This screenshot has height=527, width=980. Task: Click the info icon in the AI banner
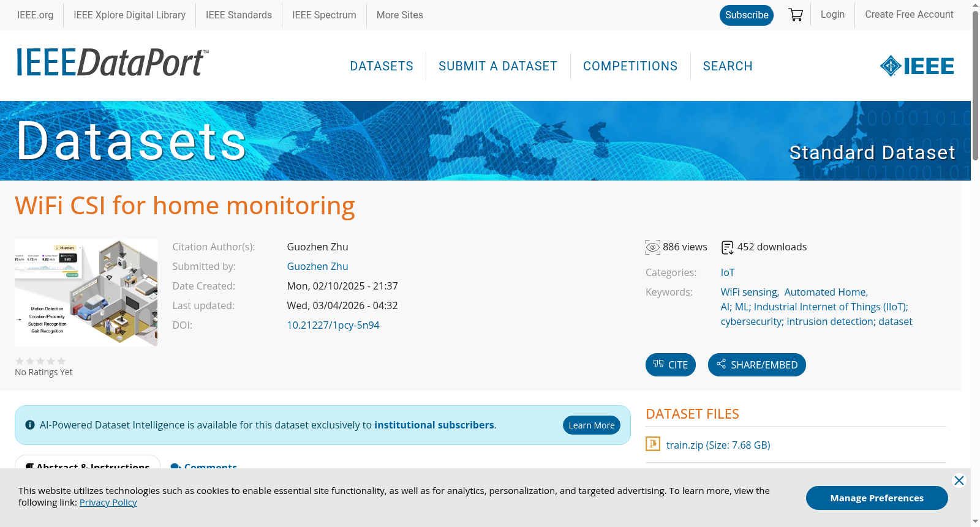(x=30, y=425)
